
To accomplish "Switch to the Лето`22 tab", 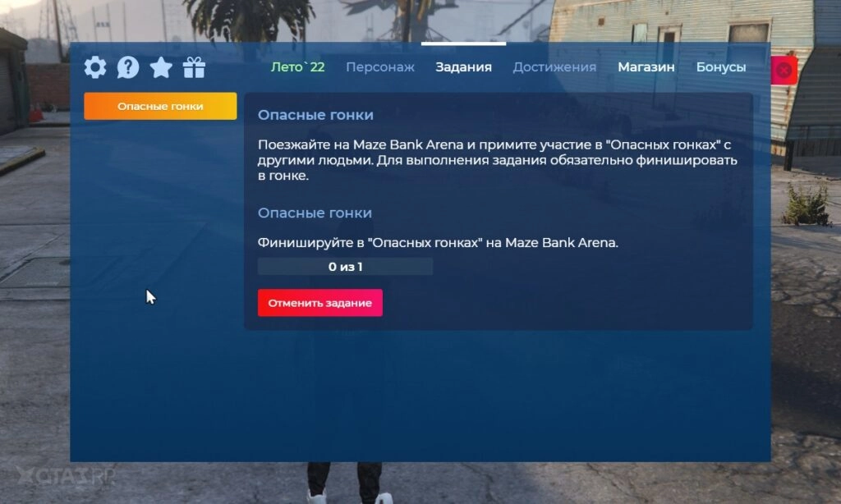I will tap(297, 68).
